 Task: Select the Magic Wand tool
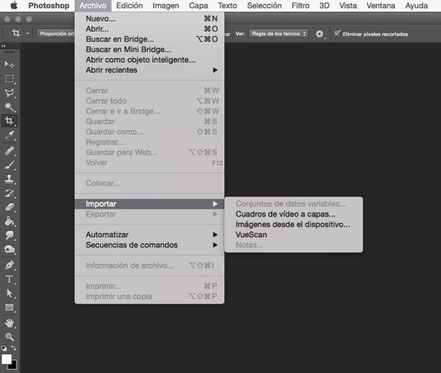9,107
